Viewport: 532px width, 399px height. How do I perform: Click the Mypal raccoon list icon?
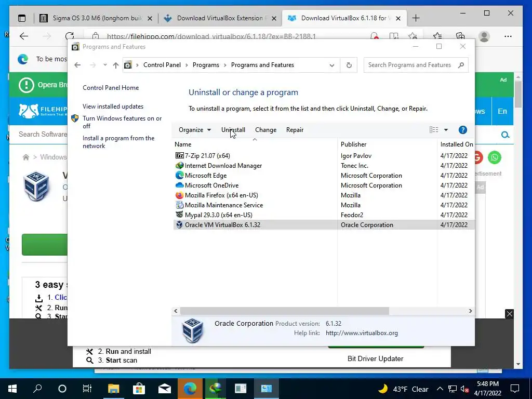[179, 215]
